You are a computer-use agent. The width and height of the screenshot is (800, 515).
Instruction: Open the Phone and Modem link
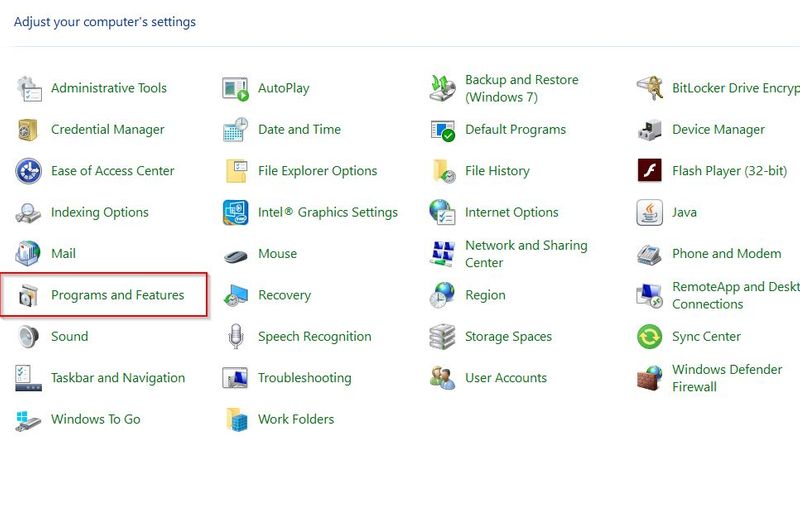coord(727,254)
